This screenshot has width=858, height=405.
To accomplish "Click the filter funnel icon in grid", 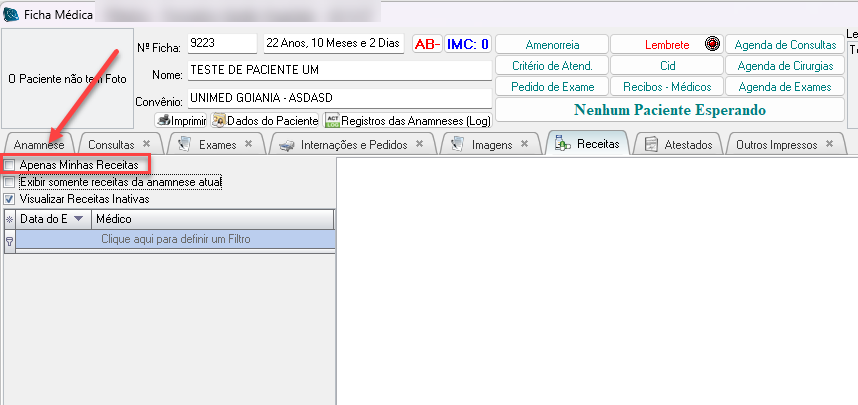I will (x=10, y=240).
